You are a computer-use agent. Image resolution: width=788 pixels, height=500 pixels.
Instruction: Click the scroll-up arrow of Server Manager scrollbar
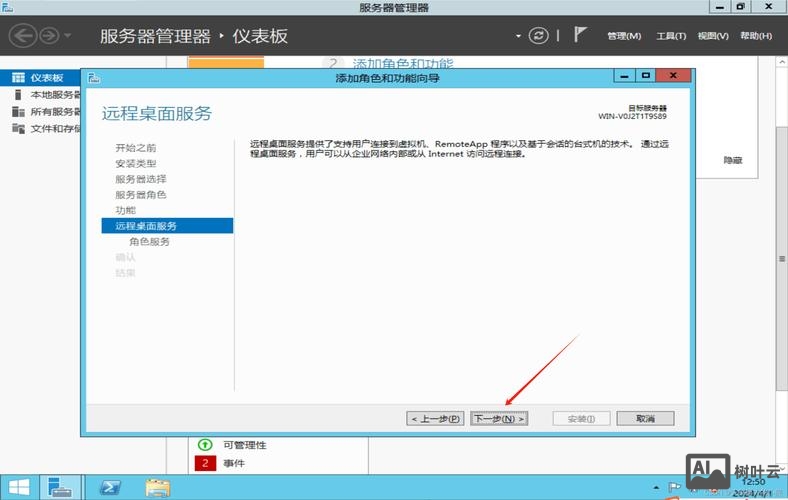click(782, 61)
